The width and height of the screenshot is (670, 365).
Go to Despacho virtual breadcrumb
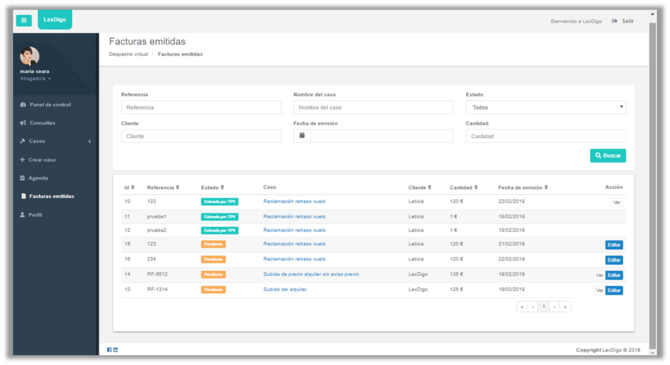[x=128, y=54]
